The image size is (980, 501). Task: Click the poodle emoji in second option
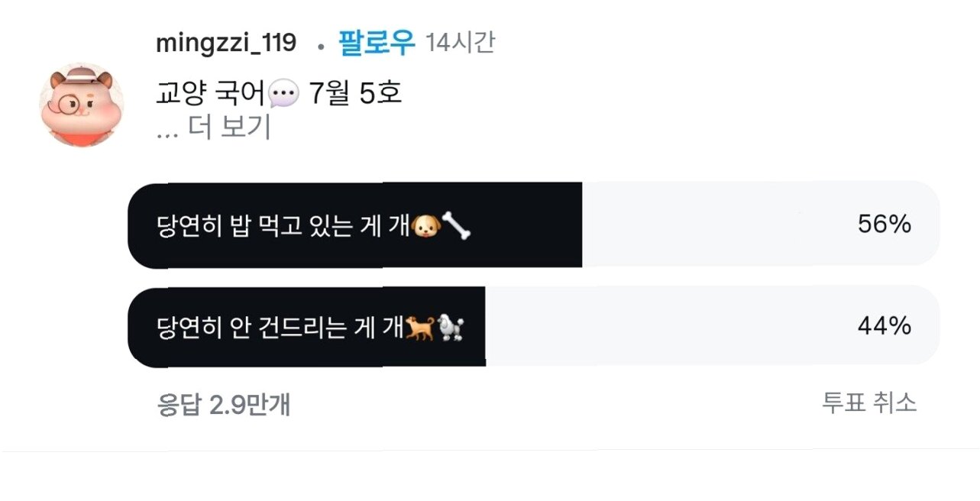451,328
